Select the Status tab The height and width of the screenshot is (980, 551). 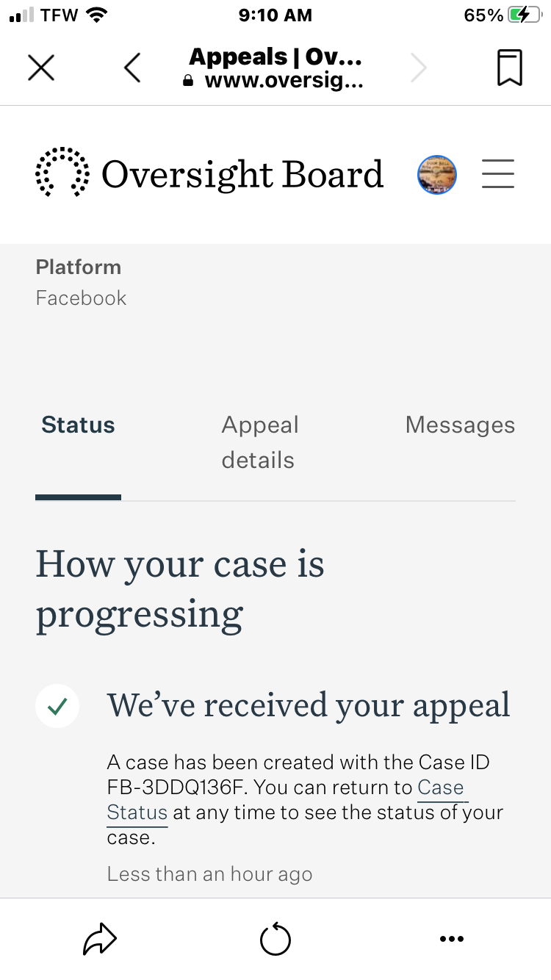(78, 425)
